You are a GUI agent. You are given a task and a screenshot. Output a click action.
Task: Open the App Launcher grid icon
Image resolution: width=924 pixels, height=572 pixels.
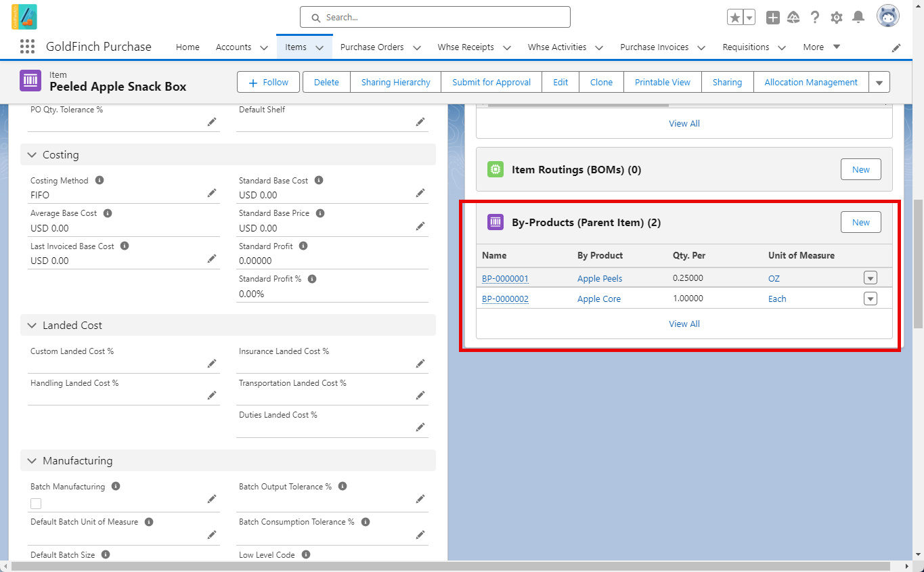pyautogui.click(x=27, y=47)
